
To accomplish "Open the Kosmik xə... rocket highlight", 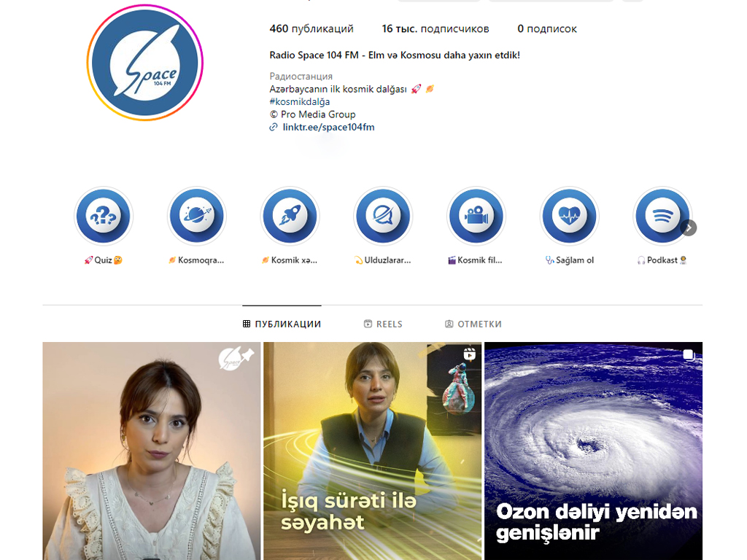I will click(290, 216).
